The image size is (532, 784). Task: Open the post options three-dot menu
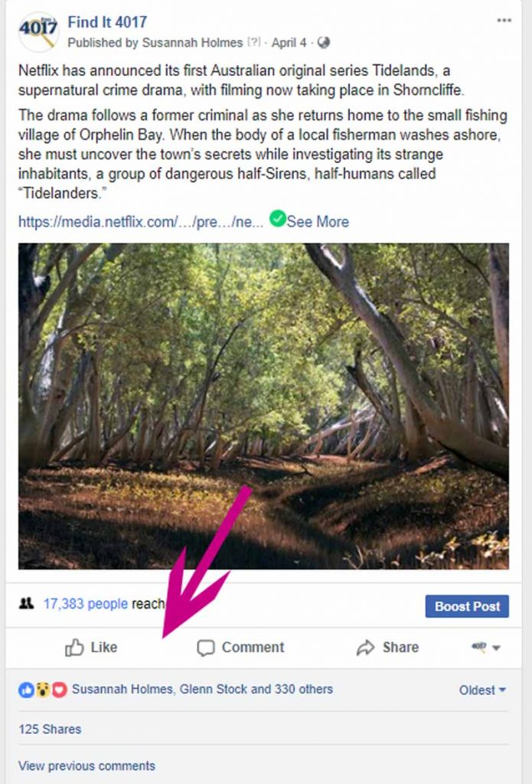pyautogui.click(x=504, y=21)
